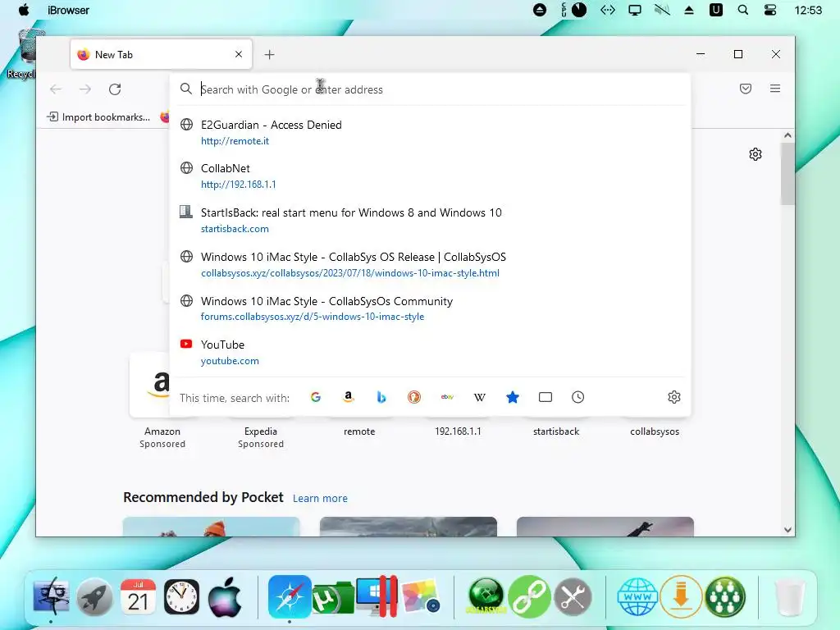Reload the current page
Viewport: 840px width, 630px height.
[115, 89]
